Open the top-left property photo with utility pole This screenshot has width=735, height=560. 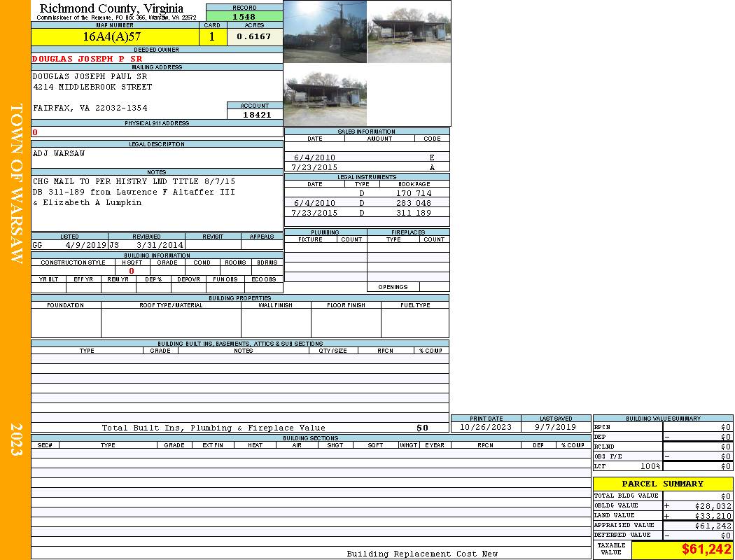coord(325,31)
